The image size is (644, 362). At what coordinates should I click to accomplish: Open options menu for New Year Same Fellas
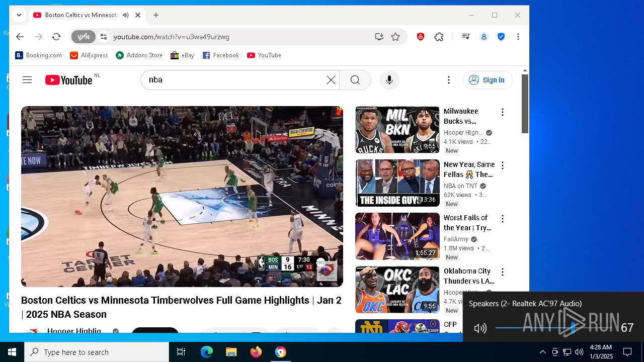[x=502, y=165]
